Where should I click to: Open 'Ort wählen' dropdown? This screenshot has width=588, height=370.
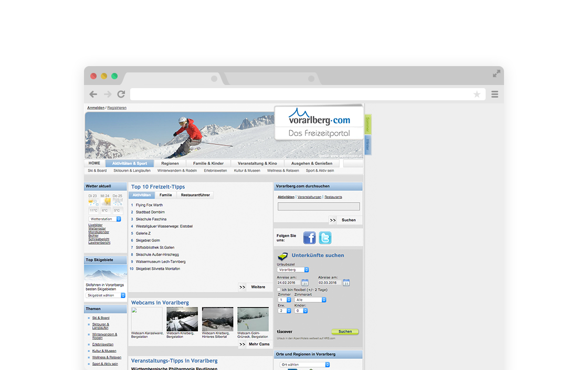[304, 365]
